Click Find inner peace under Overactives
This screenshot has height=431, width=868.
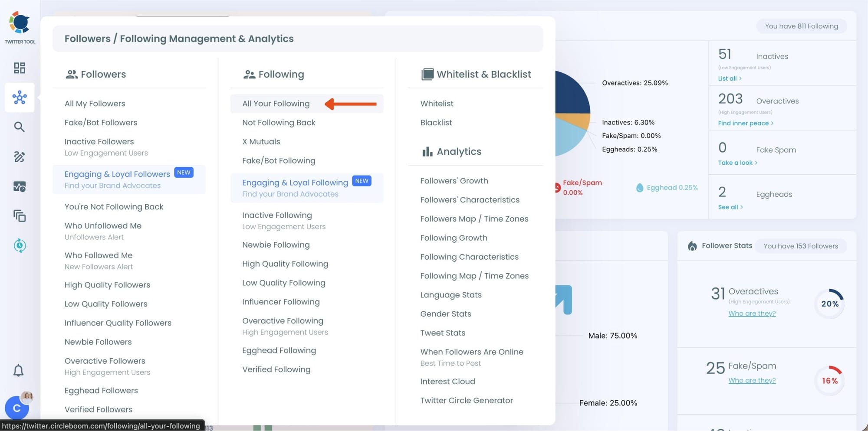(743, 123)
